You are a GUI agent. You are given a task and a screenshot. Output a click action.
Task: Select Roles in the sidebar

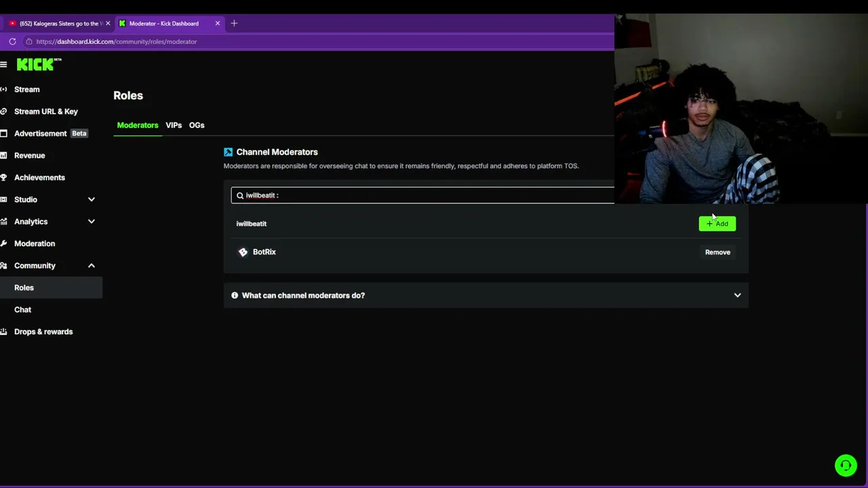pyautogui.click(x=51, y=287)
